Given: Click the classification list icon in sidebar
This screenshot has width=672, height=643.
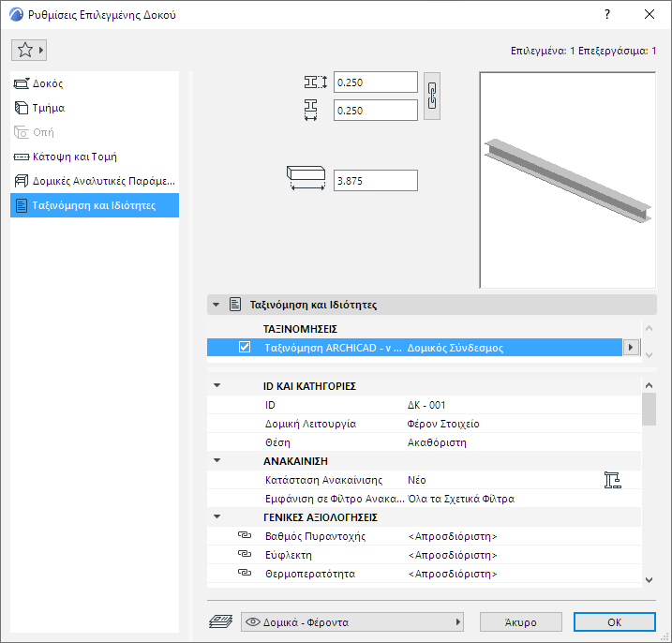Looking at the screenshot, I should (22, 206).
